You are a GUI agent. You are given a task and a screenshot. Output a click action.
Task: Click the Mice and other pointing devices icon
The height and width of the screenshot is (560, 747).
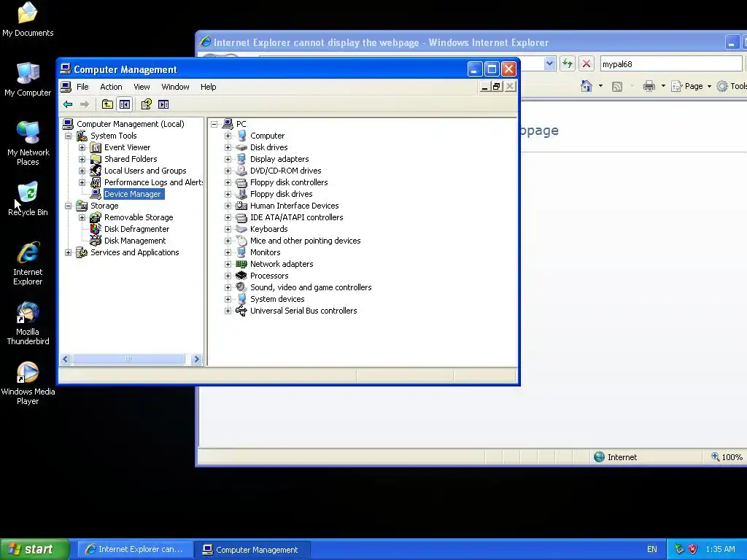coord(241,241)
